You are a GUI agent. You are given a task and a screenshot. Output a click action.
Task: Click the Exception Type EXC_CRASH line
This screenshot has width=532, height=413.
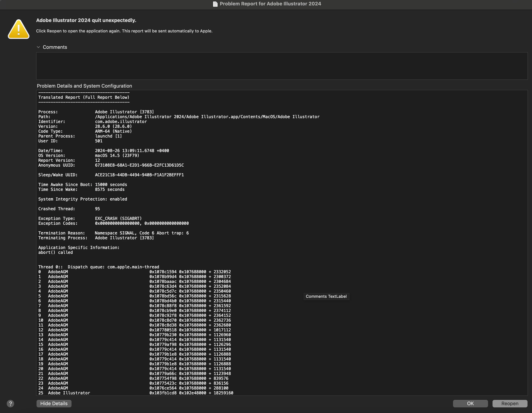90,218
